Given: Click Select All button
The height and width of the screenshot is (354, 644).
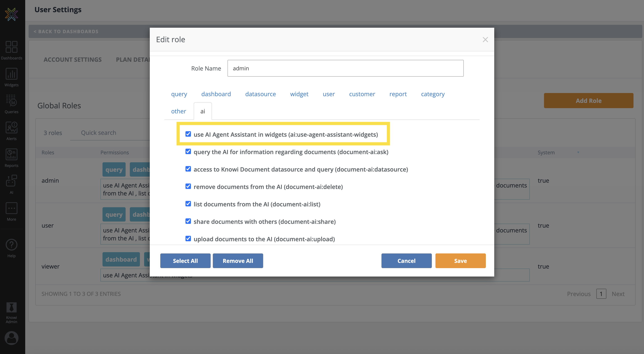Looking at the screenshot, I should [x=185, y=261].
